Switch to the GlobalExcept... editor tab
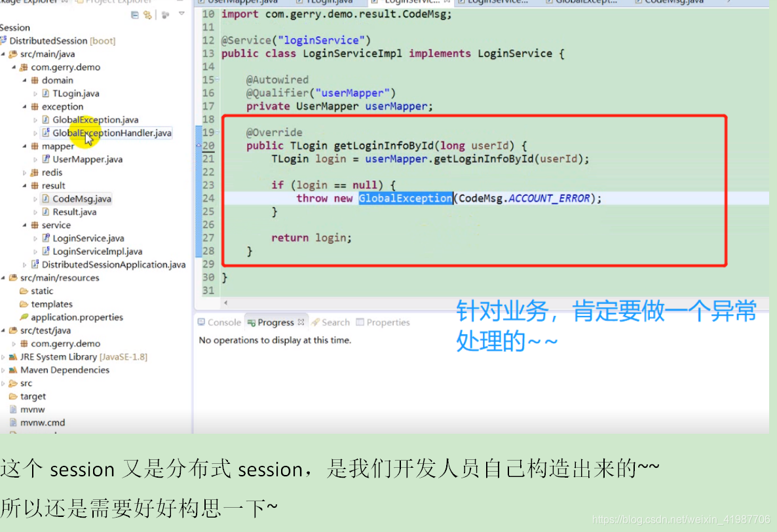Viewport: 777px width, 532px height. pyautogui.click(x=582, y=2)
